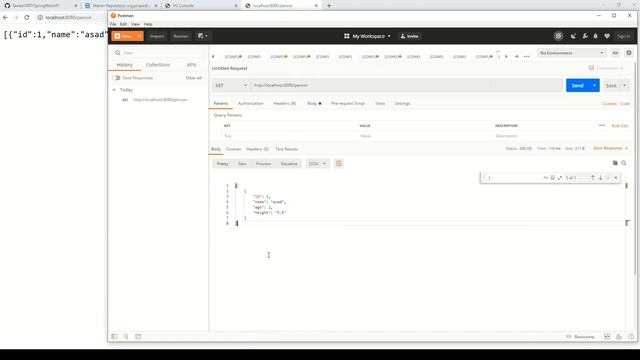
Task: Open the Save dropdown arrow
Action: (624, 85)
